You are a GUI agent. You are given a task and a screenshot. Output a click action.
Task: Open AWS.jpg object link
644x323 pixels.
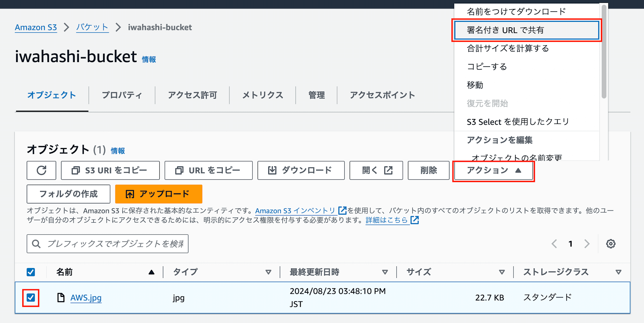pyautogui.click(x=86, y=298)
